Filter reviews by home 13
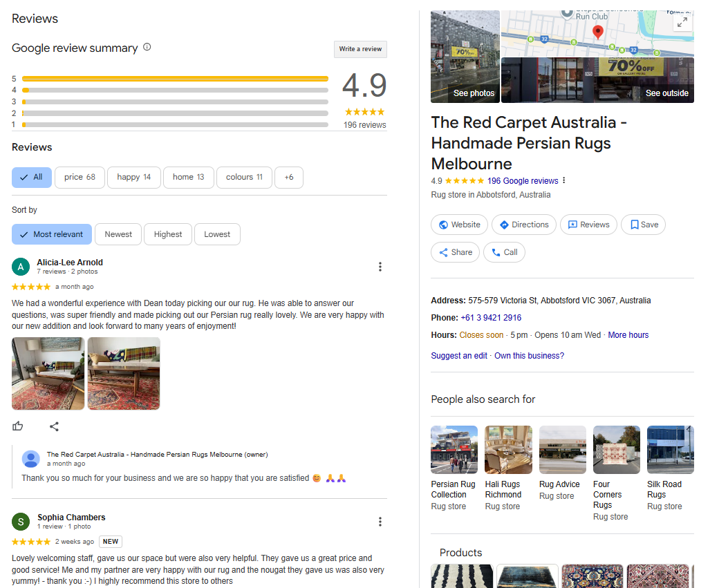728x588 pixels. (189, 178)
